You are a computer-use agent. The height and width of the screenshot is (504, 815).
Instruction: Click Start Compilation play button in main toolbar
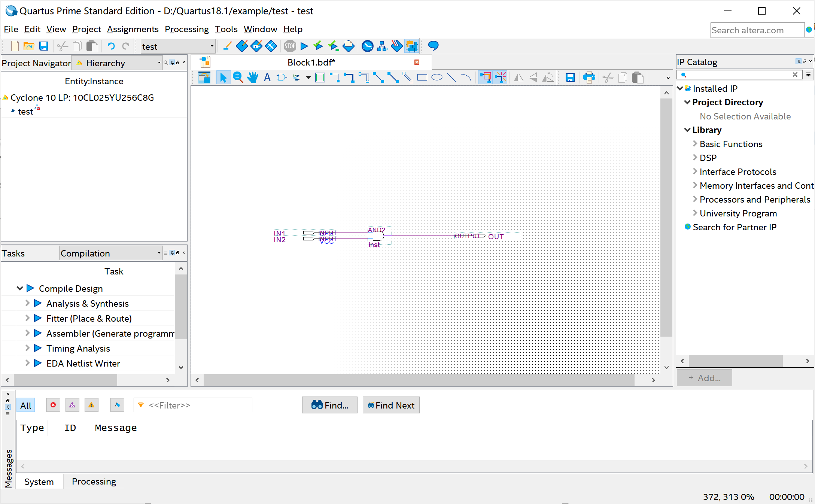click(x=304, y=46)
